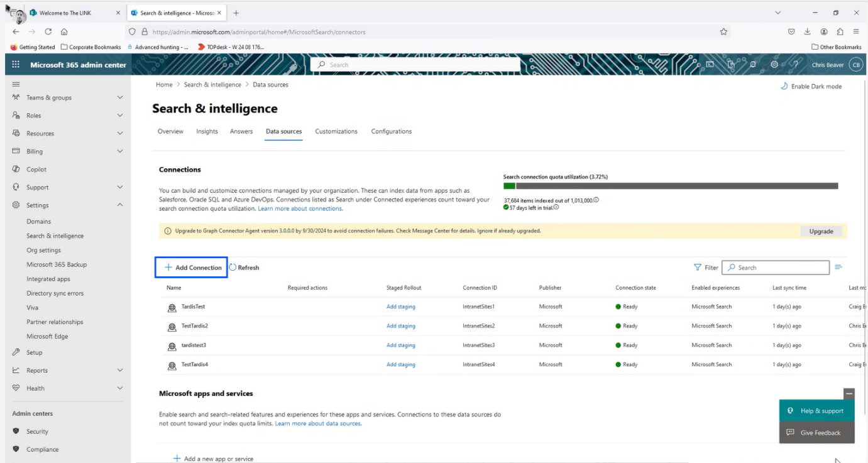868x463 pixels.
Task: Open Learn more about connections link
Action: pyautogui.click(x=300, y=209)
